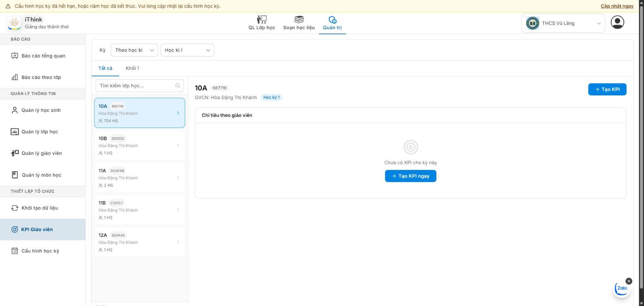The width and height of the screenshot is (644, 306).
Task: Click the Tạo KPI button
Action: click(607, 89)
